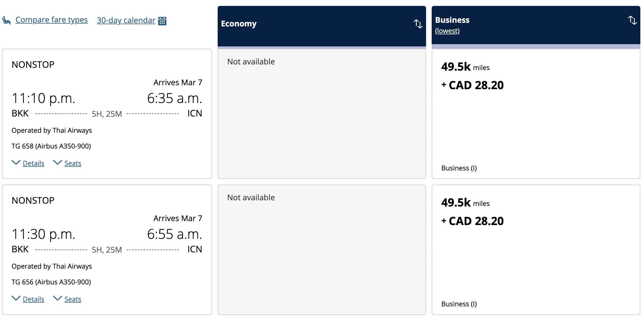
Task: Click the chevron beside Details for TG 656
Action: tap(16, 298)
